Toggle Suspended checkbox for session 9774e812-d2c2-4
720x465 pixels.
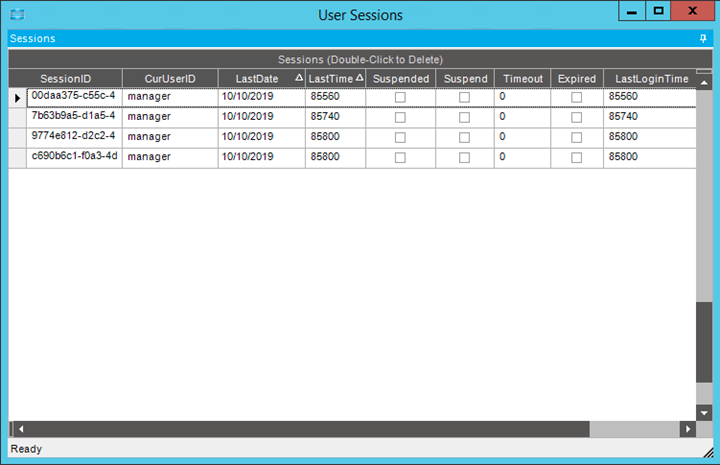click(400, 138)
